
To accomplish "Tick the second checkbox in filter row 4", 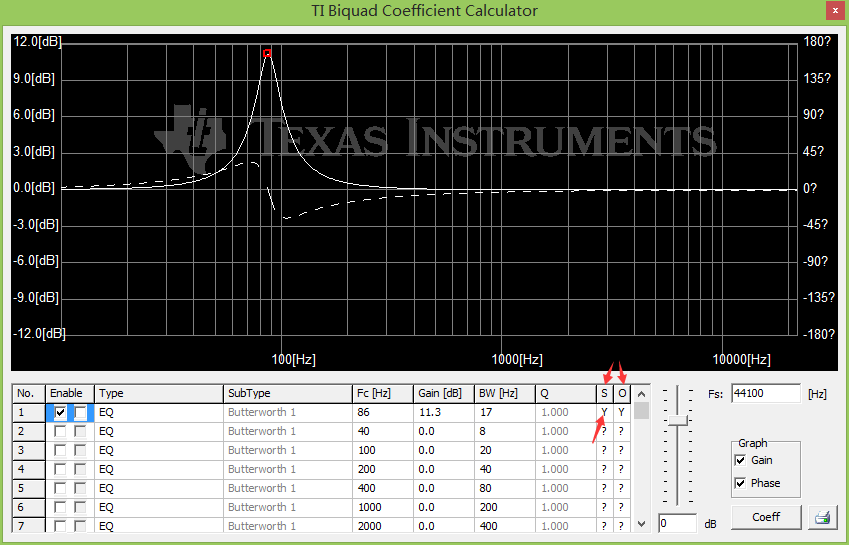I will tap(80, 469).
